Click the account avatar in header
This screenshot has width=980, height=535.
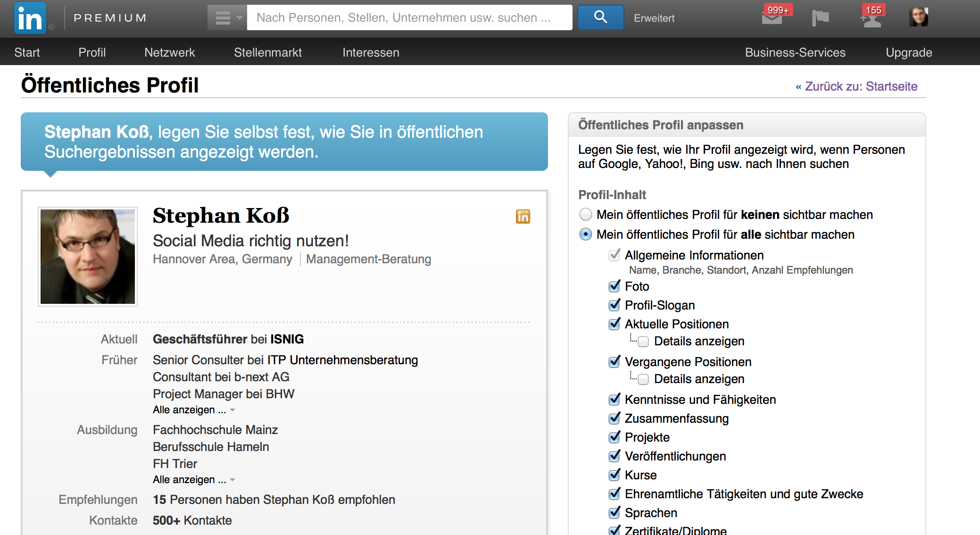pos(918,17)
